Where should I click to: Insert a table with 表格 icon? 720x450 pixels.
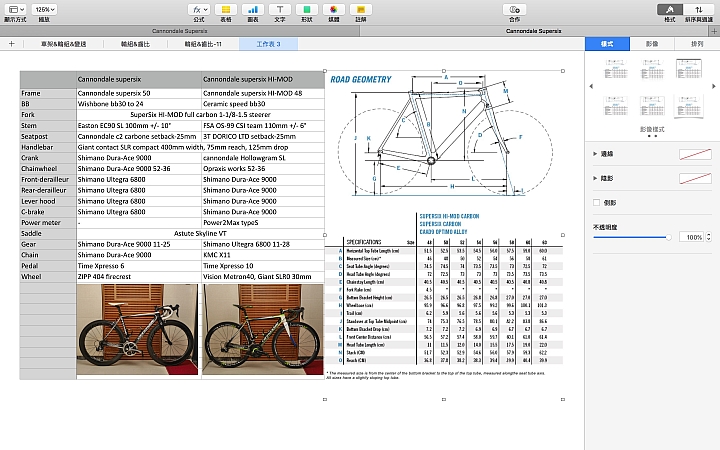tap(226, 10)
